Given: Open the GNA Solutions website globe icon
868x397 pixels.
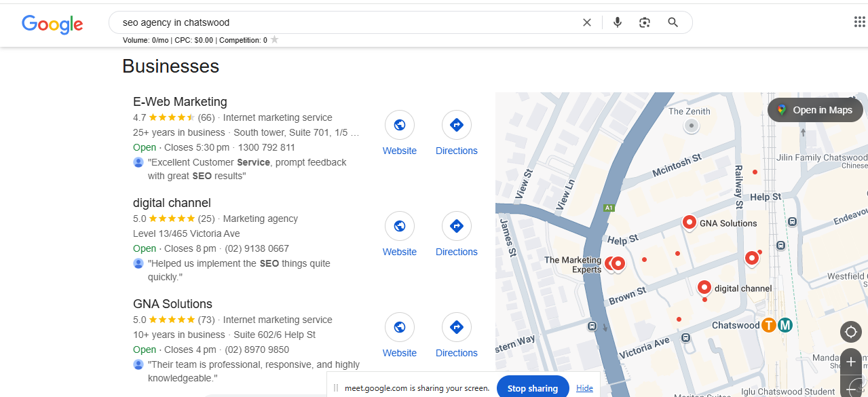Looking at the screenshot, I should pos(400,327).
